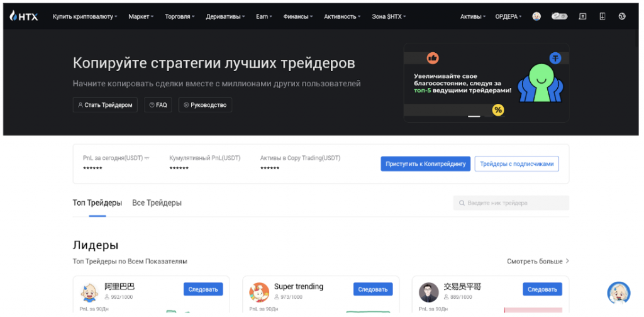Viewport: 644px width, 317px height.
Task: Select the Топ Трейдеры tab
Action: tap(97, 203)
